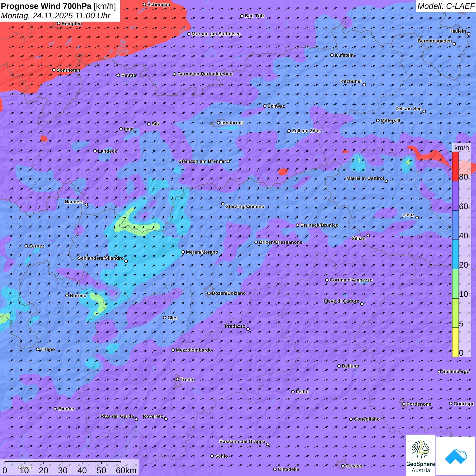
Task: Click the date 'Montag, 24.11.2025 11:00 Uhr'
Action: (56, 16)
